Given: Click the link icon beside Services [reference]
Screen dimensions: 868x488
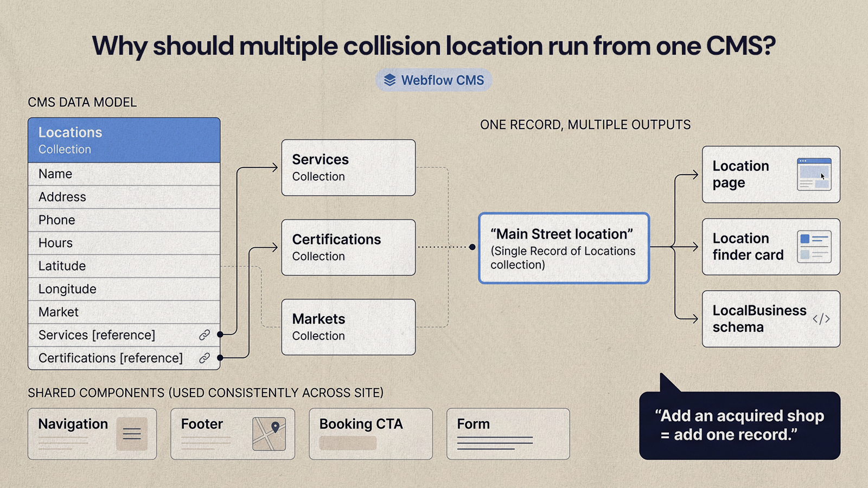Looking at the screenshot, I should point(205,335).
